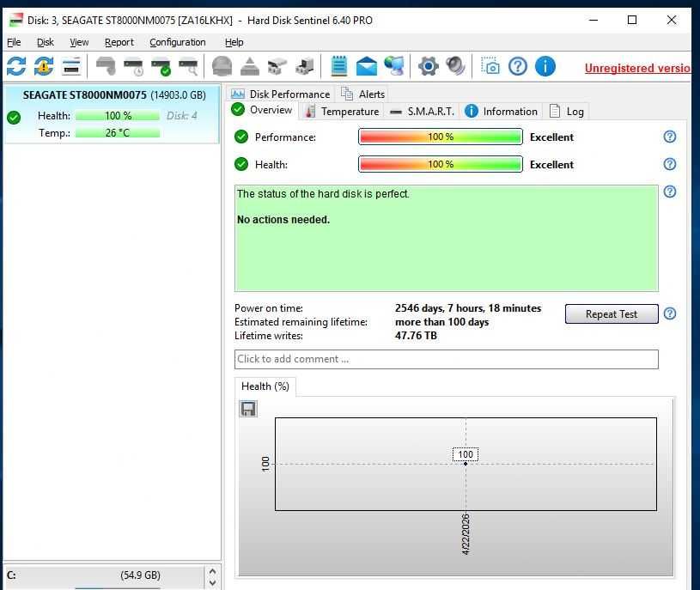The image size is (700, 590).
Task: Click the blue envelope e-mail icon
Action: click(x=367, y=66)
